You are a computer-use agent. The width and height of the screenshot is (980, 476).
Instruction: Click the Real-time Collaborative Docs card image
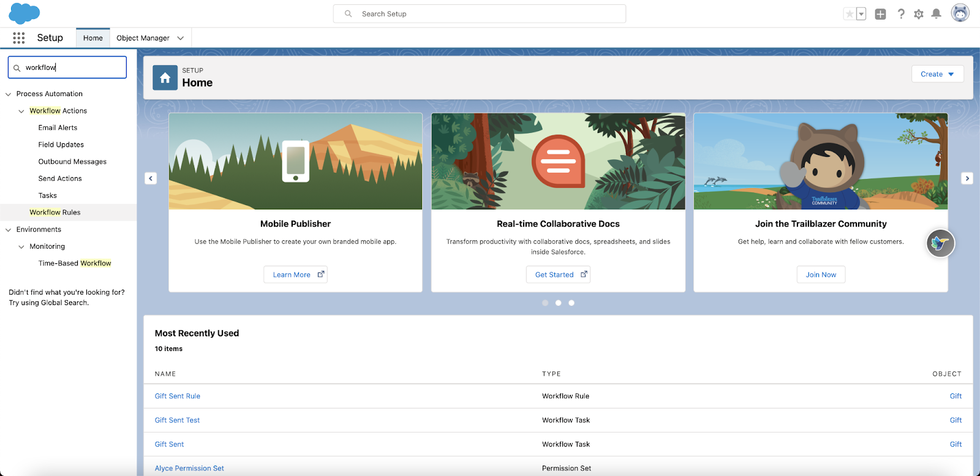point(558,161)
